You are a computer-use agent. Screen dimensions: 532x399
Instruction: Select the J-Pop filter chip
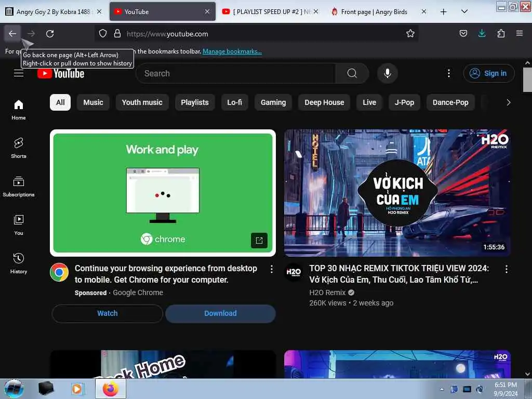pos(404,102)
